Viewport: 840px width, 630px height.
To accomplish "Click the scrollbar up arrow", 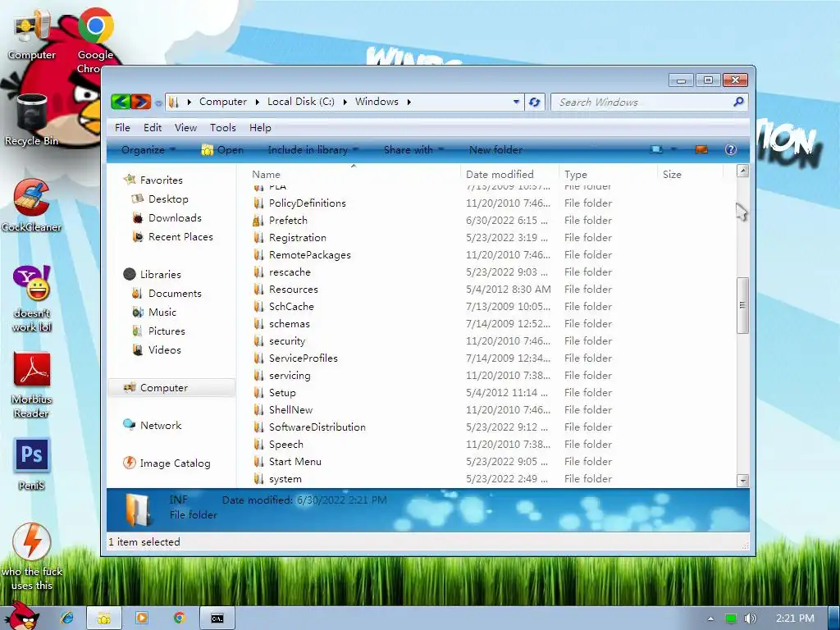I will click(x=742, y=171).
